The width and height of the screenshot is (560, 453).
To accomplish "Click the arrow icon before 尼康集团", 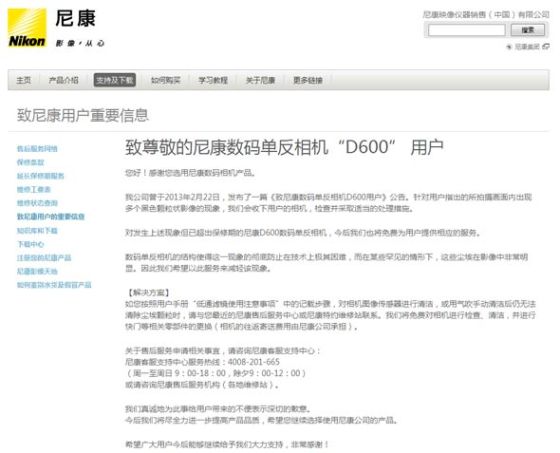I will (x=509, y=47).
